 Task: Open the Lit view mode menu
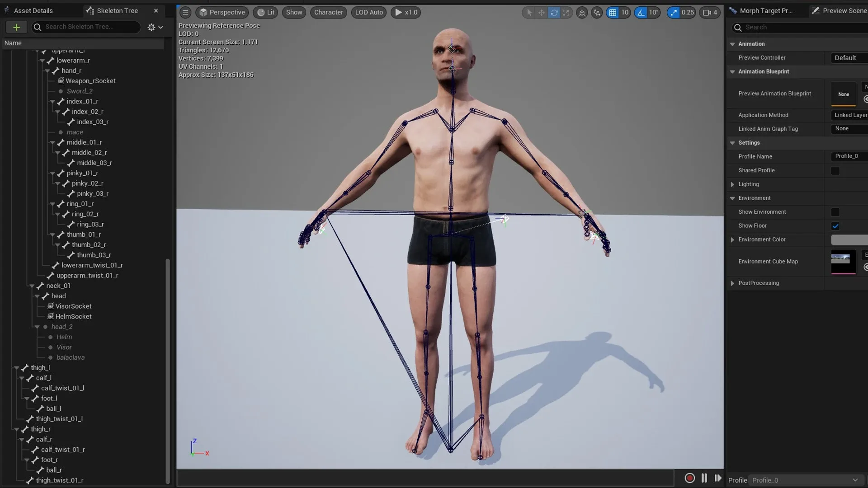click(266, 13)
